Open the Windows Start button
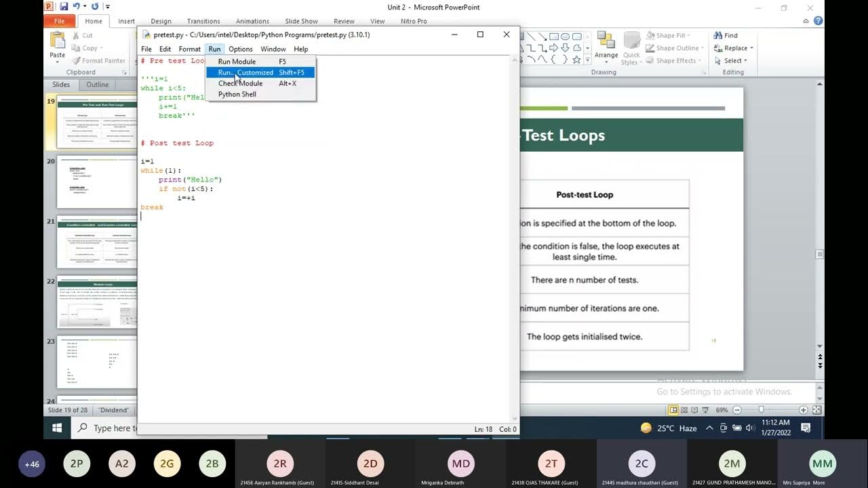This screenshot has height=488, width=868. [x=57, y=428]
